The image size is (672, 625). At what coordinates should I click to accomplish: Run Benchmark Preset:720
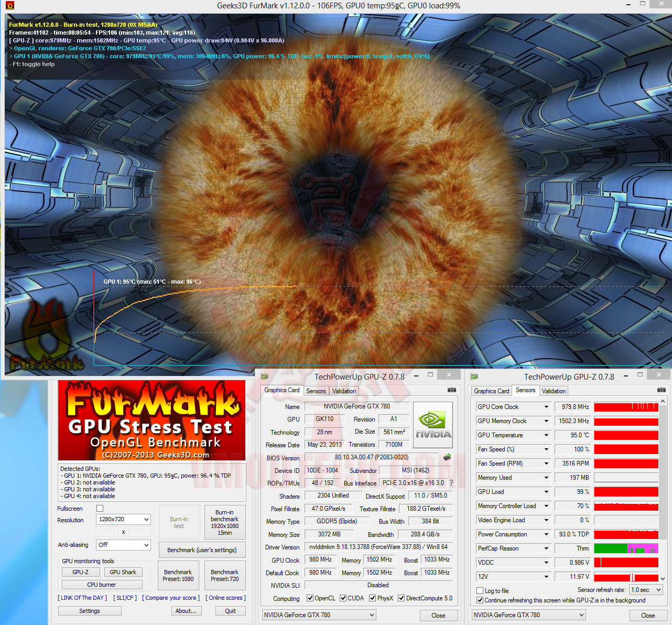225,576
